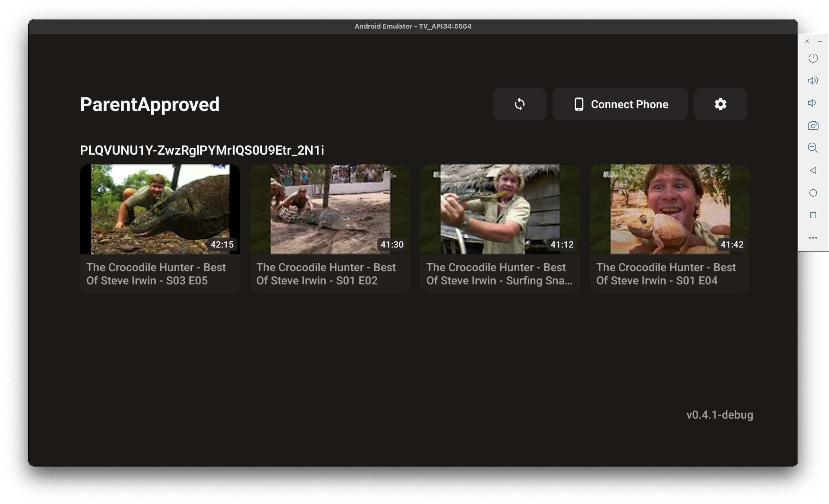
Task: Select the ParentApproved heading
Action: [150, 104]
